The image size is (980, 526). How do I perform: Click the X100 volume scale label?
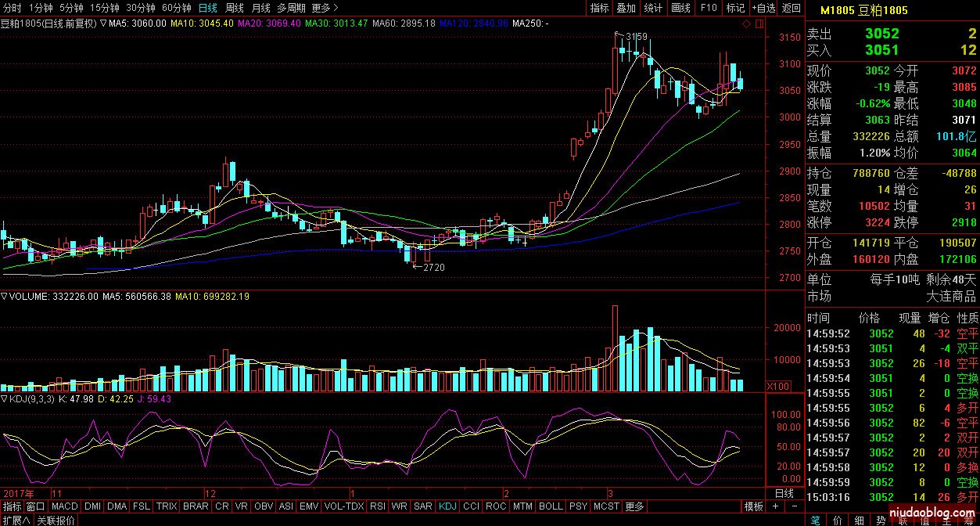[x=777, y=386]
